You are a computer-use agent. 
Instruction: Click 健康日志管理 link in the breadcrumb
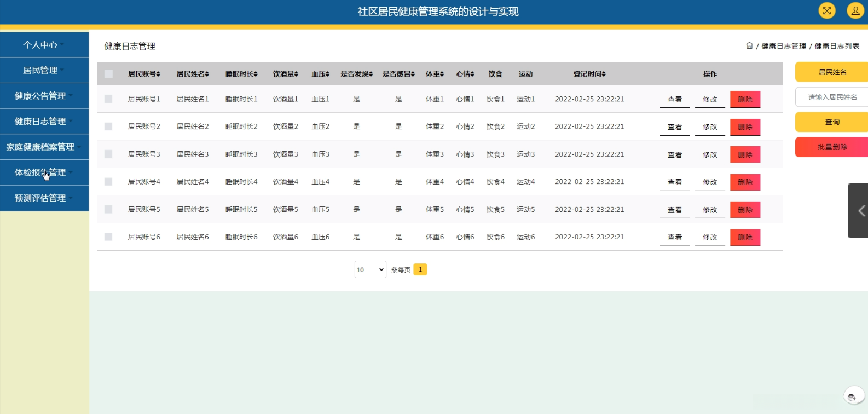784,46
